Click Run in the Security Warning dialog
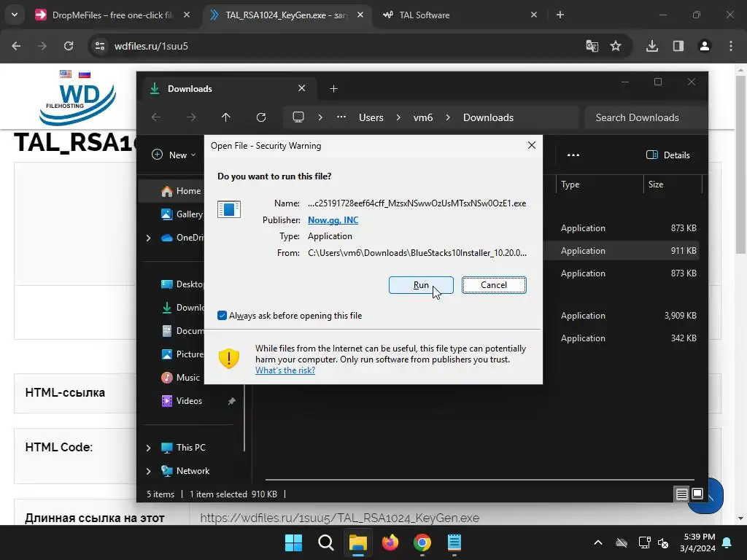The height and width of the screenshot is (560, 747). pos(421,285)
